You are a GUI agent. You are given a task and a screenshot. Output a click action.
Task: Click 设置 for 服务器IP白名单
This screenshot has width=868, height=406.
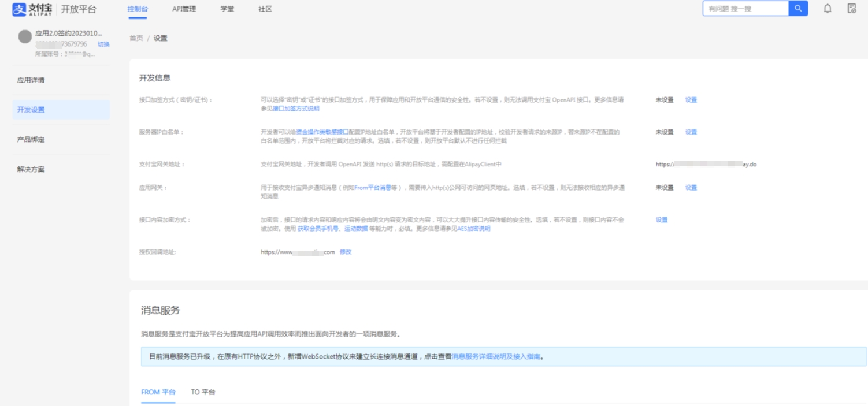click(691, 132)
